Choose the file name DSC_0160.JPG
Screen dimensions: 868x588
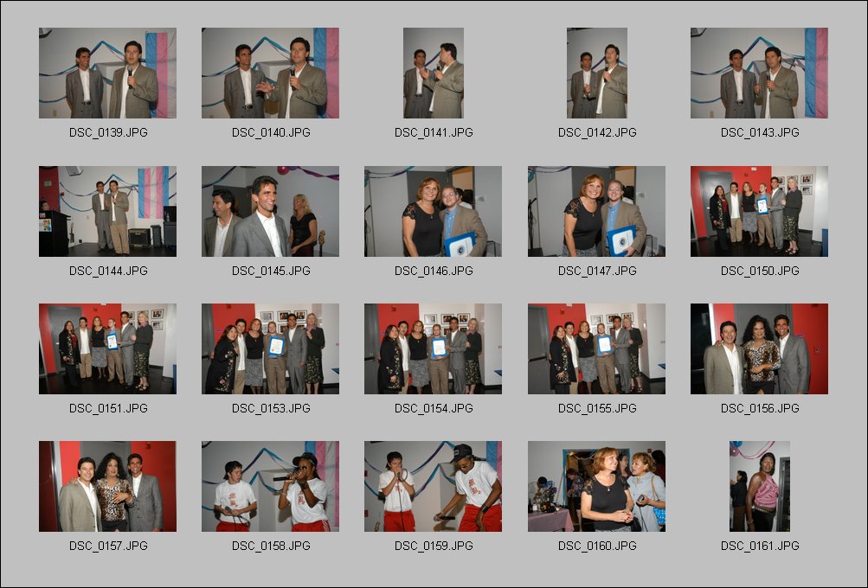click(x=597, y=546)
